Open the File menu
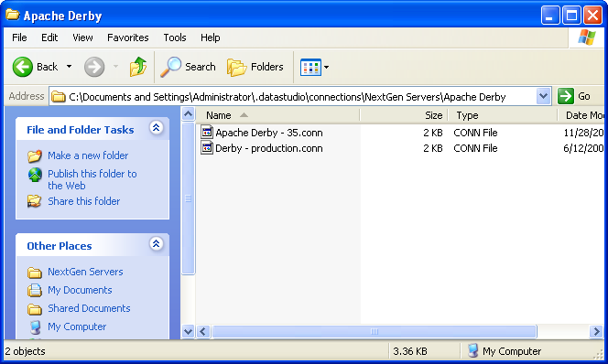The image size is (608, 364). click(19, 37)
